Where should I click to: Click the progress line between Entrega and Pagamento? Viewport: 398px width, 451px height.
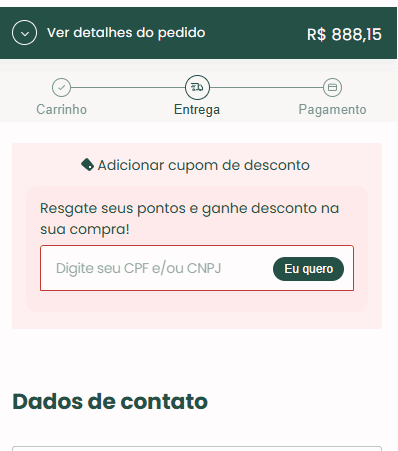click(x=266, y=88)
